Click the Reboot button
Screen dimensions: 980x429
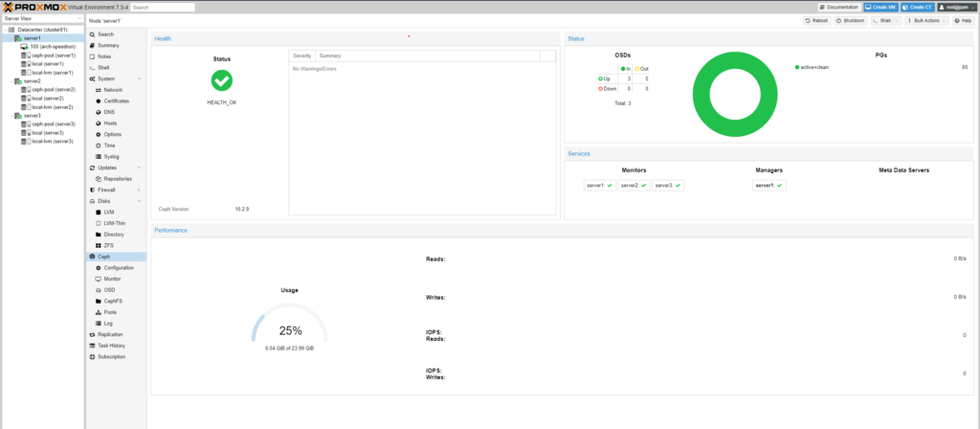(817, 21)
